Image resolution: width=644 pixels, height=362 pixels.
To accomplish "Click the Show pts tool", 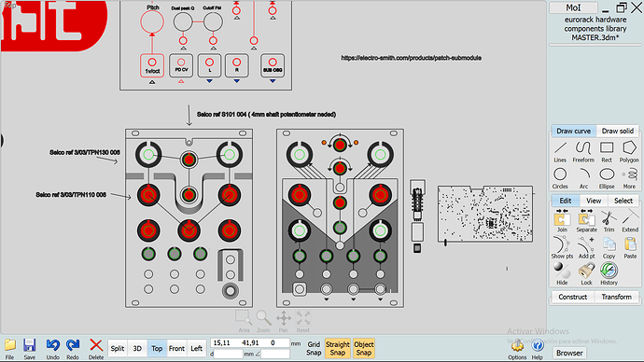I will 562,247.
